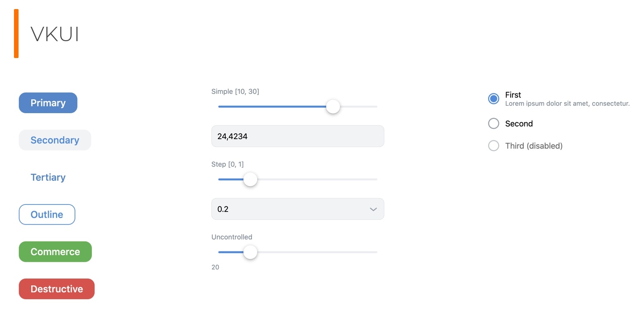Image resolution: width=644 pixels, height=309 pixels.
Task: Click the Secondary button
Action: coord(55,140)
